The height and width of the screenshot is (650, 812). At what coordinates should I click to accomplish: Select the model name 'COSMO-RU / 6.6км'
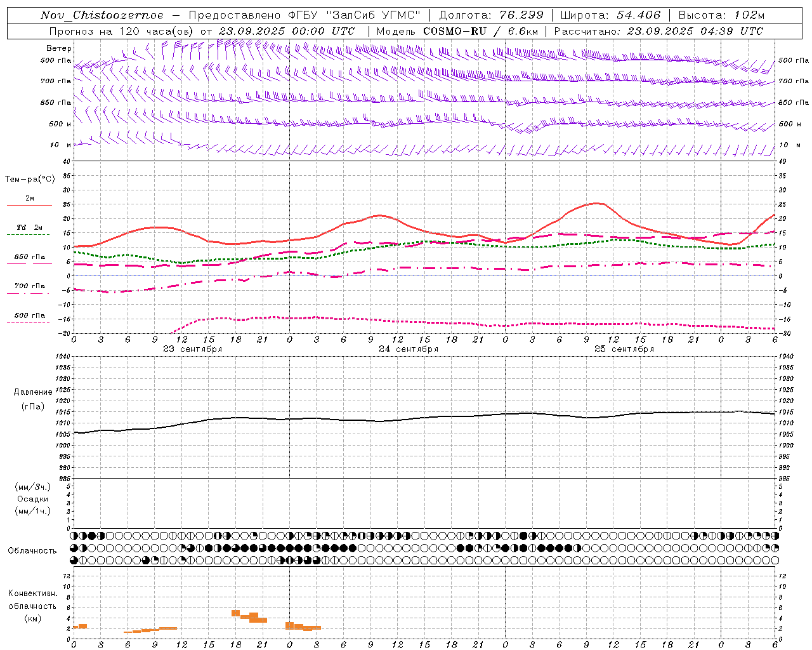[480, 31]
